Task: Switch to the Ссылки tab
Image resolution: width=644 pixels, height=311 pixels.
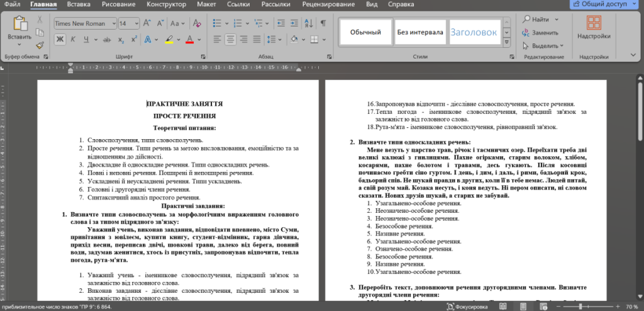Action: (240, 4)
